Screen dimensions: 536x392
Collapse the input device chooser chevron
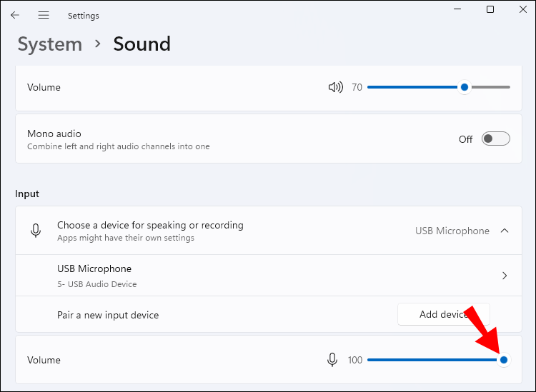(x=505, y=231)
